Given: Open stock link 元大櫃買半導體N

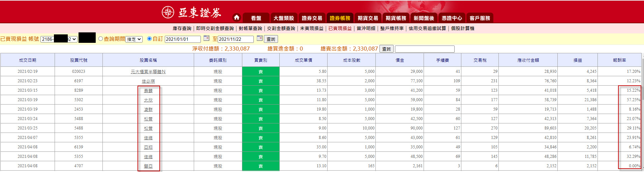Looking at the screenshot, I should (x=148, y=71).
